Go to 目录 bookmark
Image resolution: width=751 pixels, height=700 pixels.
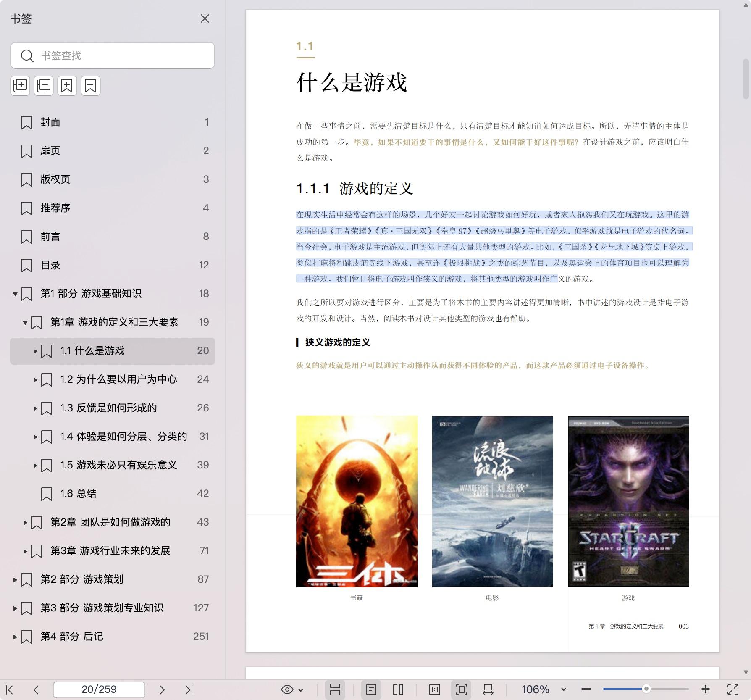tap(113, 265)
